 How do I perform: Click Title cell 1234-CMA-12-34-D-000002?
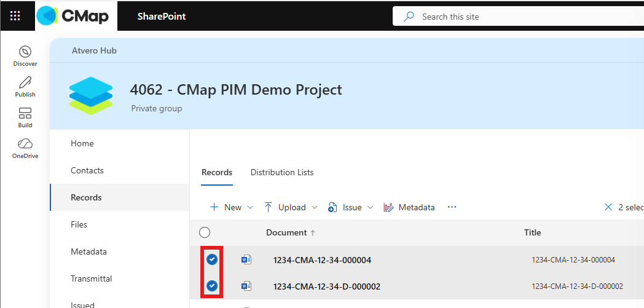click(x=578, y=286)
